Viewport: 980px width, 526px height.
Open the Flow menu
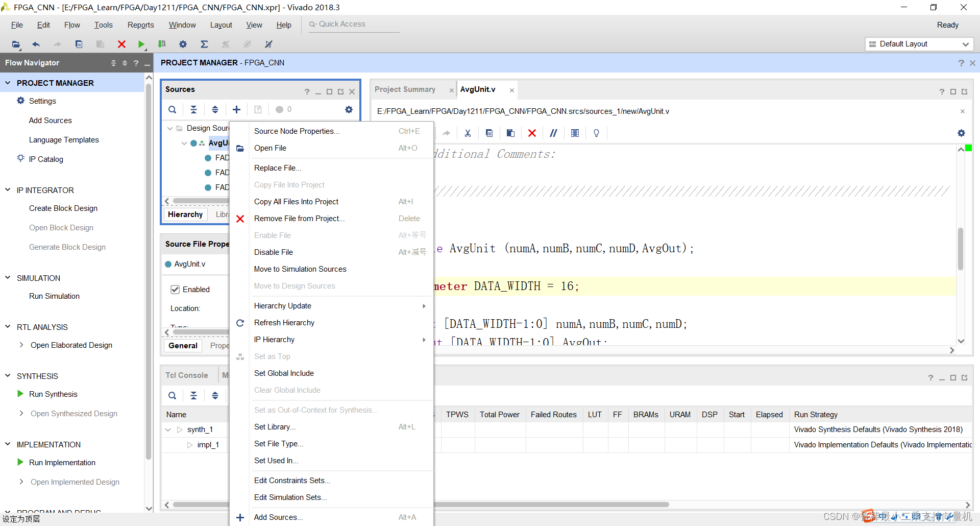72,25
